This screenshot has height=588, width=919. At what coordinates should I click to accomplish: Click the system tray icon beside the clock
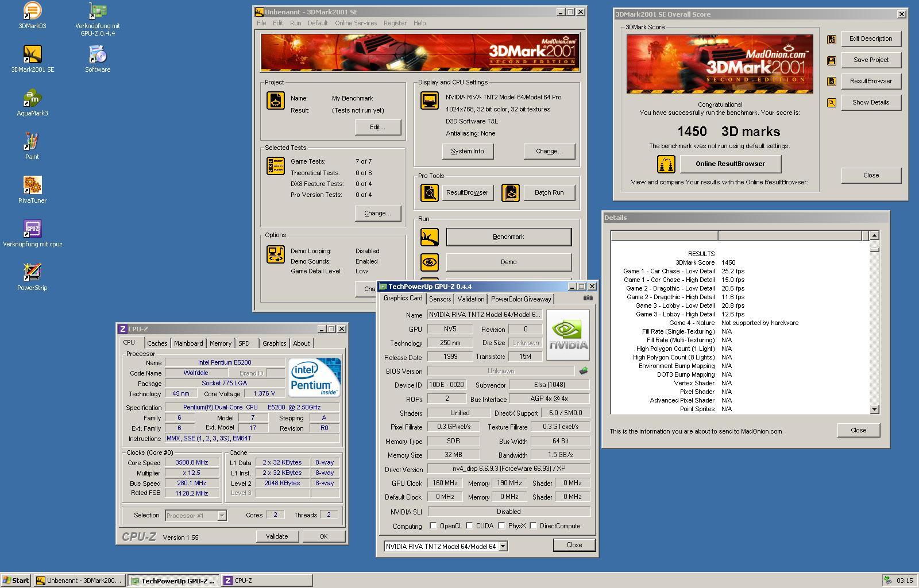(x=888, y=581)
